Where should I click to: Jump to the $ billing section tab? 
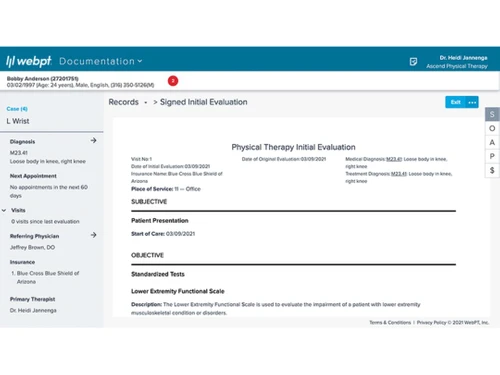pyautogui.click(x=492, y=170)
